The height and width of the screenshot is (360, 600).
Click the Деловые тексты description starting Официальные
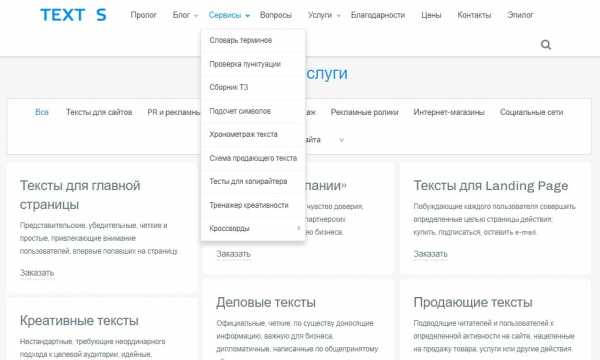click(297, 339)
